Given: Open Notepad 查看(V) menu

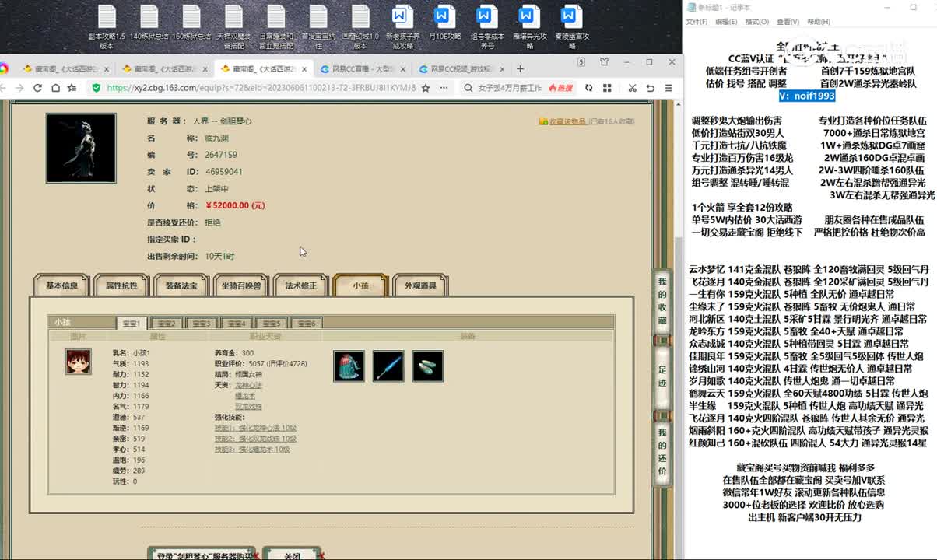Looking at the screenshot, I should click(x=788, y=22).
